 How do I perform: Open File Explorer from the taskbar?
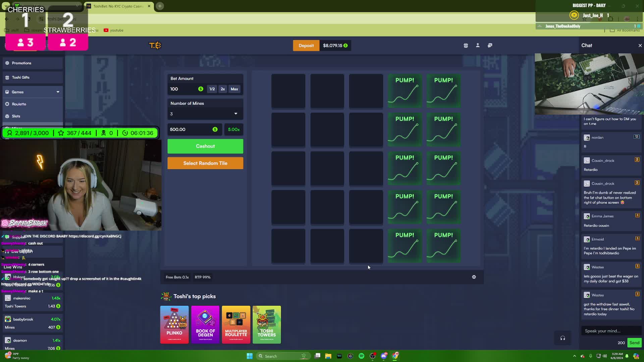click(328, 356)
